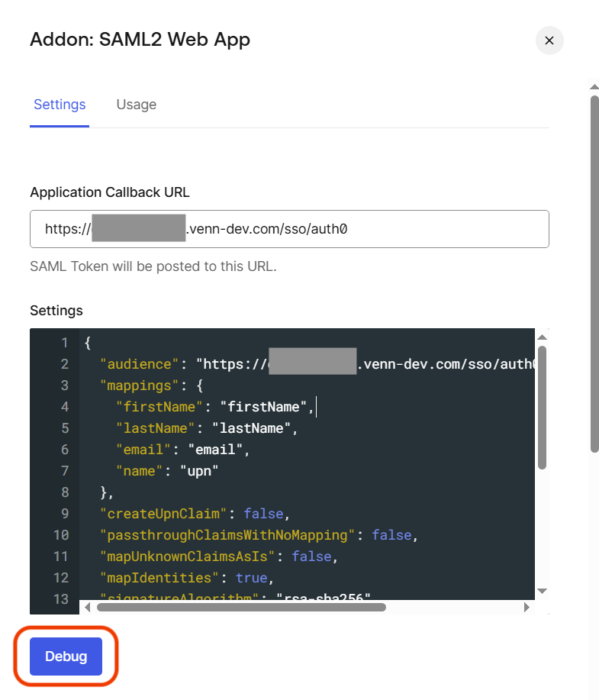
Task: Click the dialog's outer vertical scrollbar
Action: 594,274
